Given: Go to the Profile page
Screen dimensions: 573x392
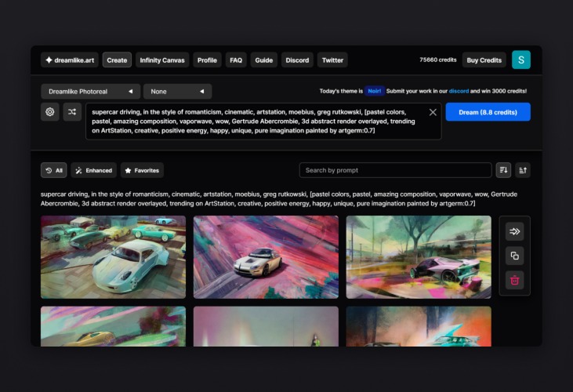Looking at the screenshot, I should tap(207, 60).
